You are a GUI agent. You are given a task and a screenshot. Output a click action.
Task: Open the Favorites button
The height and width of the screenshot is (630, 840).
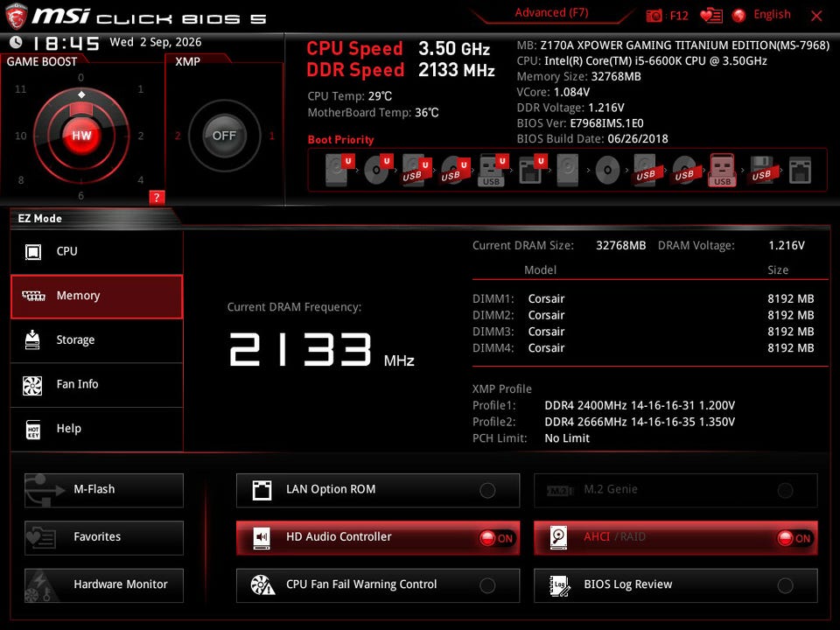(104, 538)
